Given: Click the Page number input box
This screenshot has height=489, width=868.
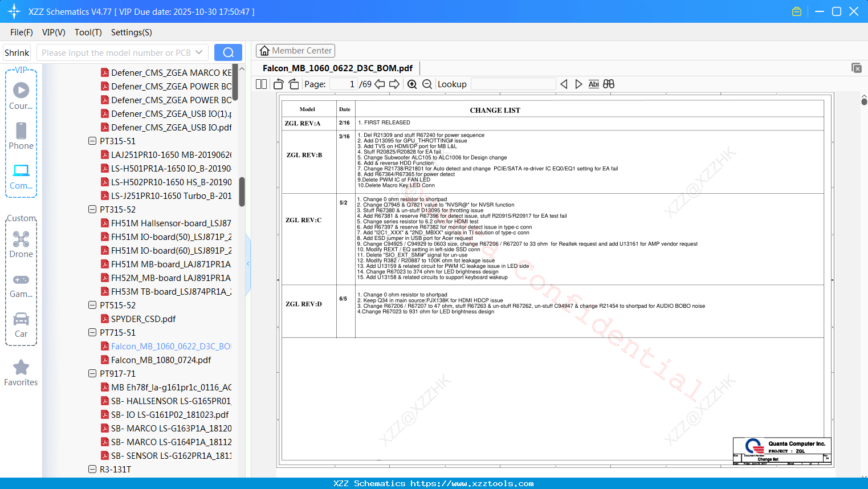Looking at the screenshot, I should point(343,84).
